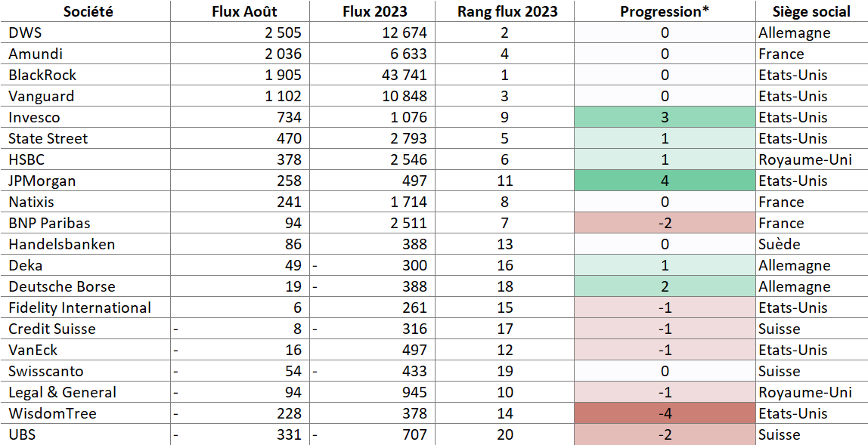Select the Fidelity International cell

(x=85, y=307)
